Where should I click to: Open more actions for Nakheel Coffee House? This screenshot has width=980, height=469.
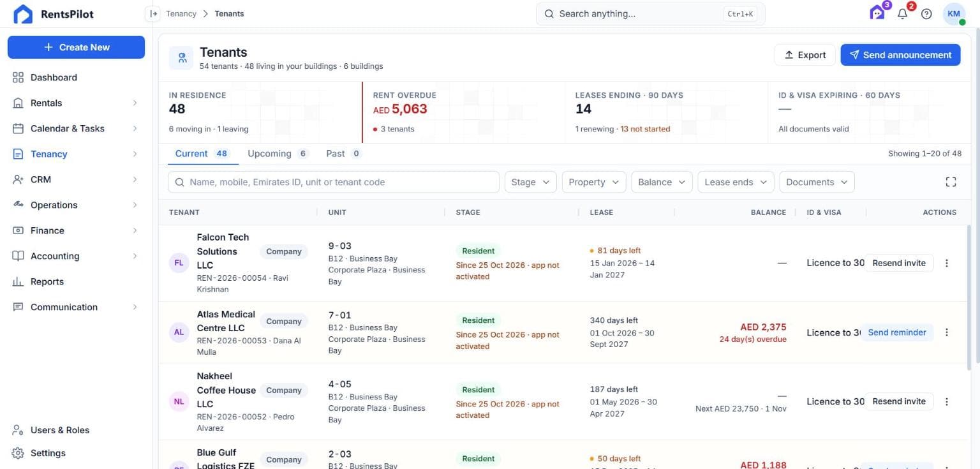tap(947, 401)
